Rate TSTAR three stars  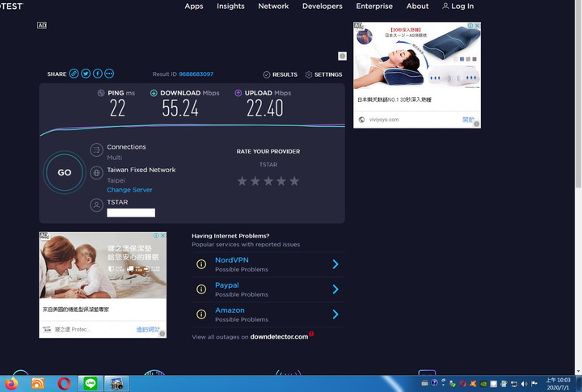pyautogui.click(x=268, y=181)
